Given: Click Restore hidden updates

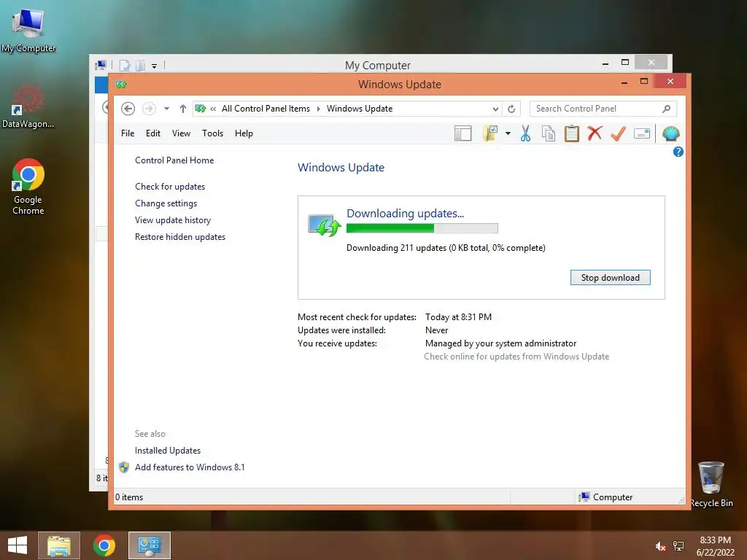Looking at the screenshot, I should click(x=180, y=237).
